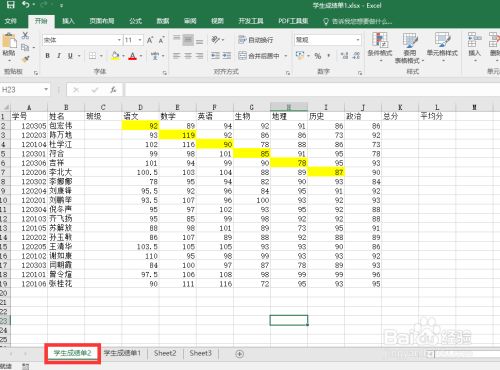Toggle Bold formatting
The image size is (500, 370).
(48, 56)
